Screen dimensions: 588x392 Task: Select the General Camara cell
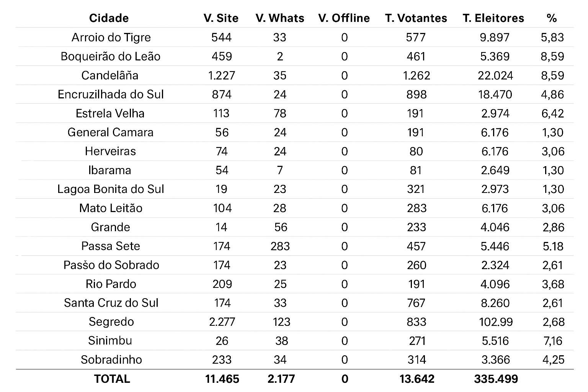(110, 132)
